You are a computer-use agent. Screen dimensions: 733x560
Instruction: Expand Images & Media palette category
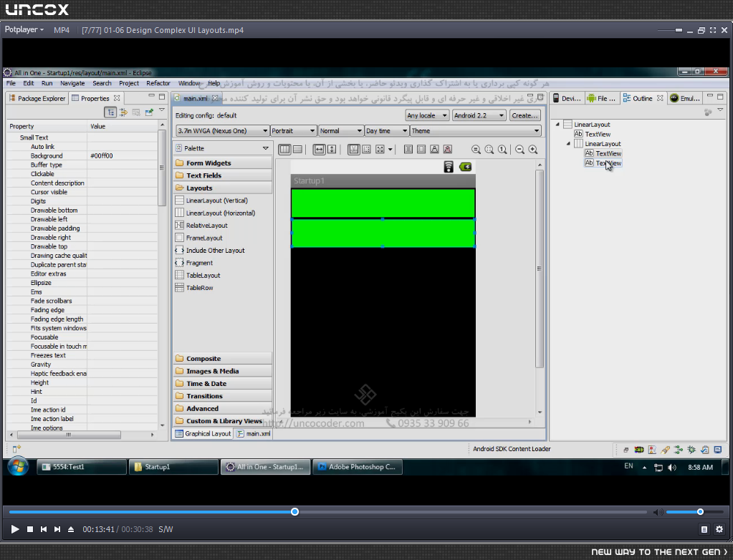[x=223, y=371]
